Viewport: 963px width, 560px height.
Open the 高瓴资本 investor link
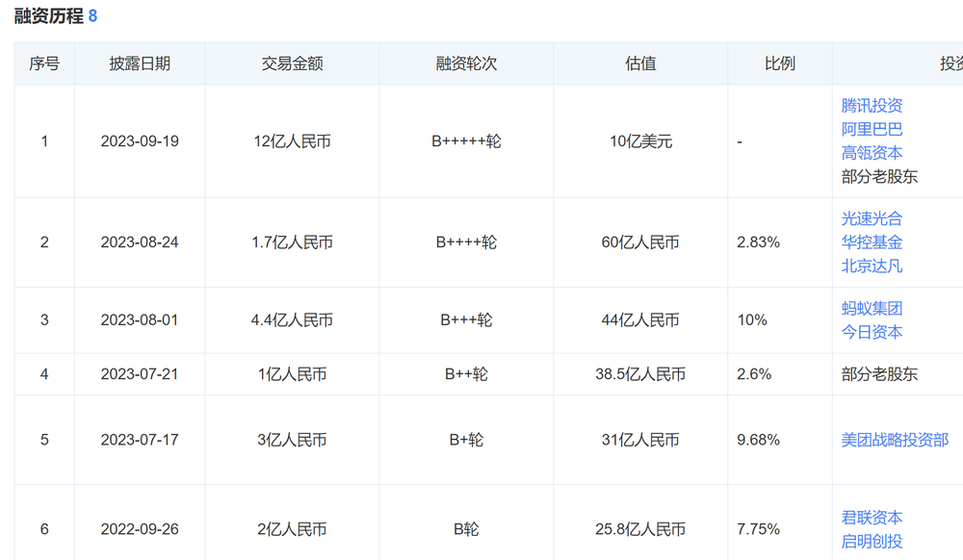[872, 153]
